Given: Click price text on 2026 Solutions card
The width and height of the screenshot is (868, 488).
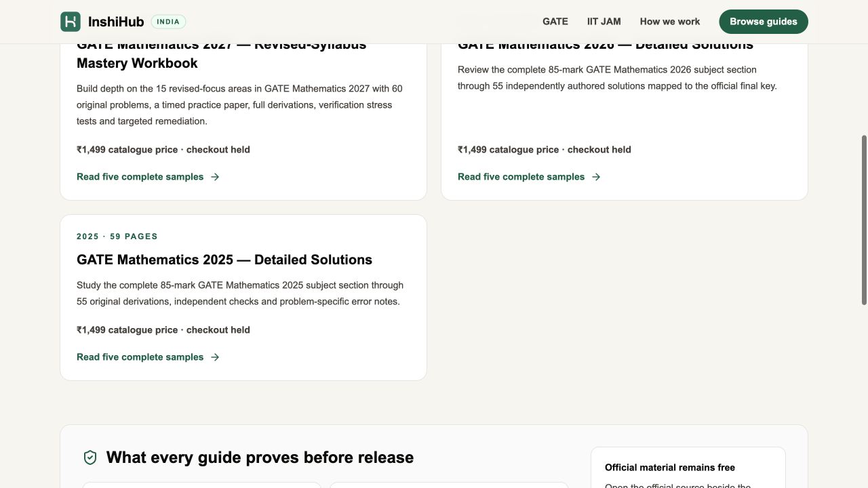Looking at the screenshot, I should point(545,150).
